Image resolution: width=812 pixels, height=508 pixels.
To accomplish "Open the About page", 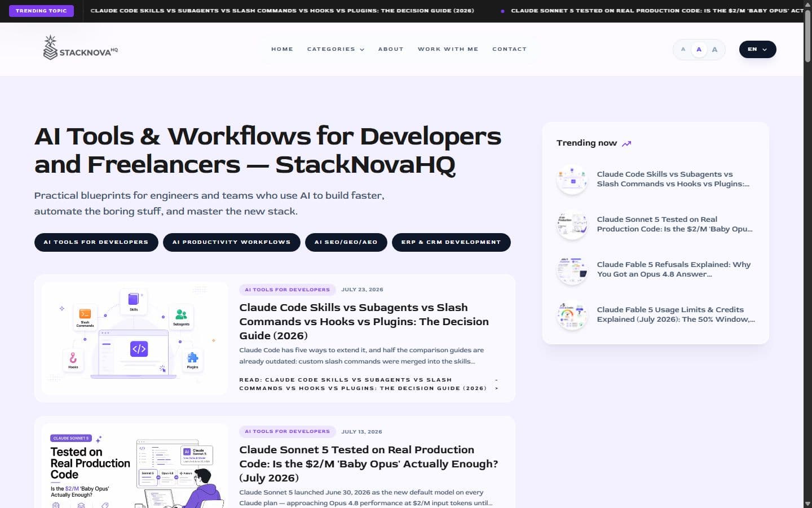I will click(391, 49).
